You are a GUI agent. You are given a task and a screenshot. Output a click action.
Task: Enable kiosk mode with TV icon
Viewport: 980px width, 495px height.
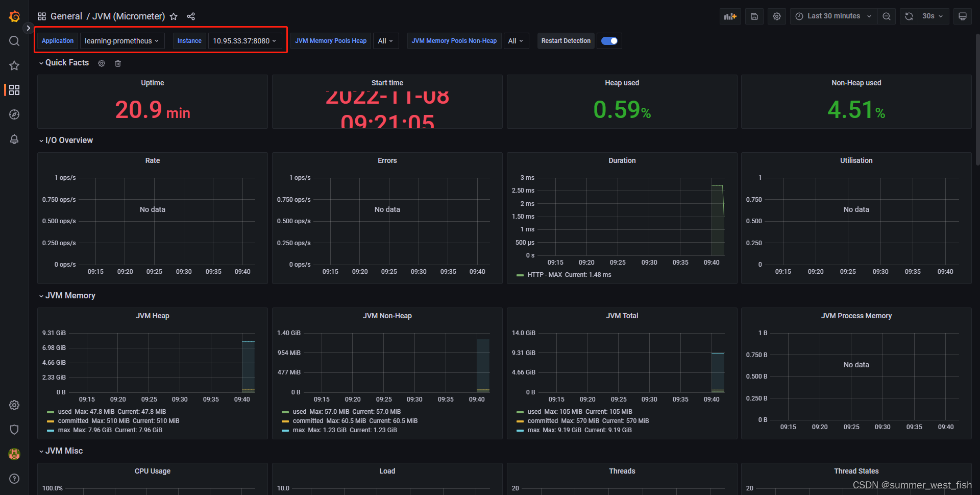click(962, 16)
